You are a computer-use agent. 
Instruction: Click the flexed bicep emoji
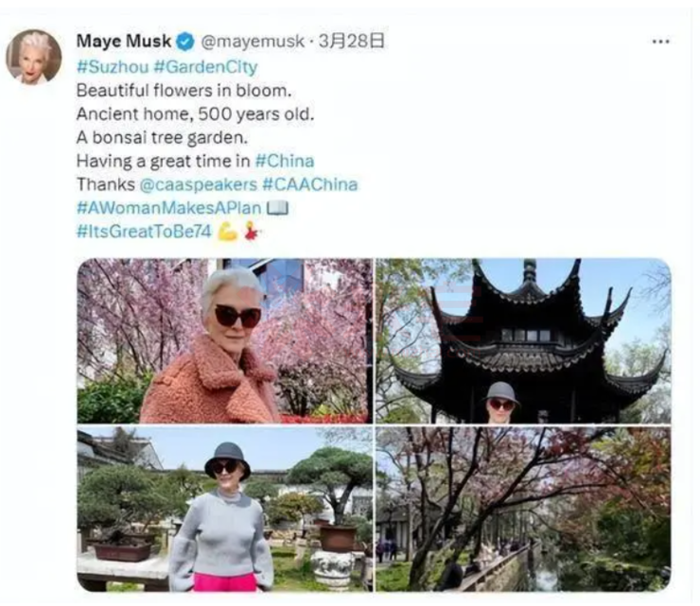227,232
